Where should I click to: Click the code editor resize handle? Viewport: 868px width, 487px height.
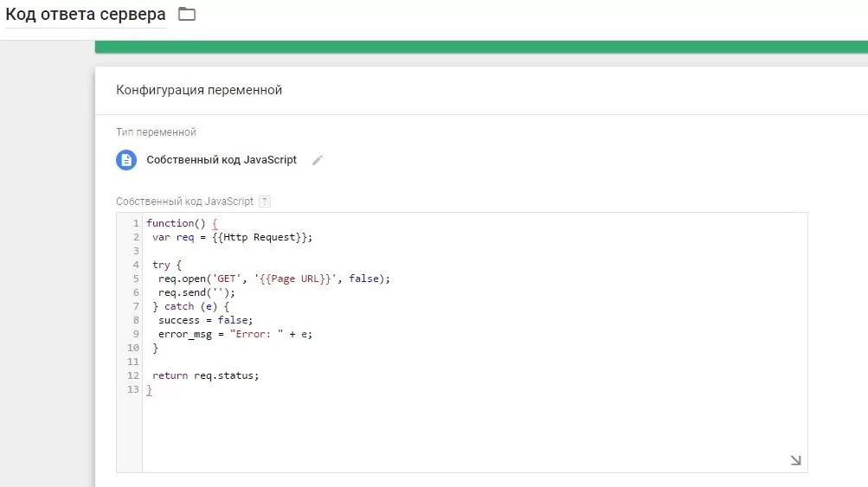pos(795,460)
